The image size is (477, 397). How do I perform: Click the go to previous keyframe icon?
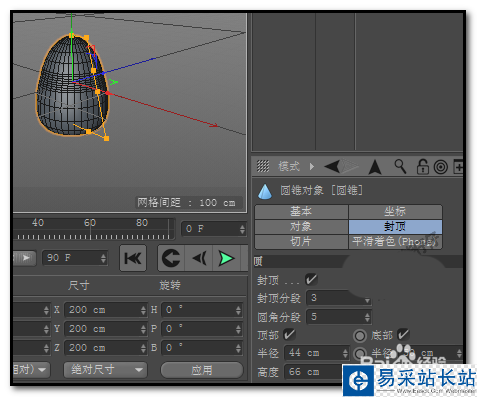171,258
